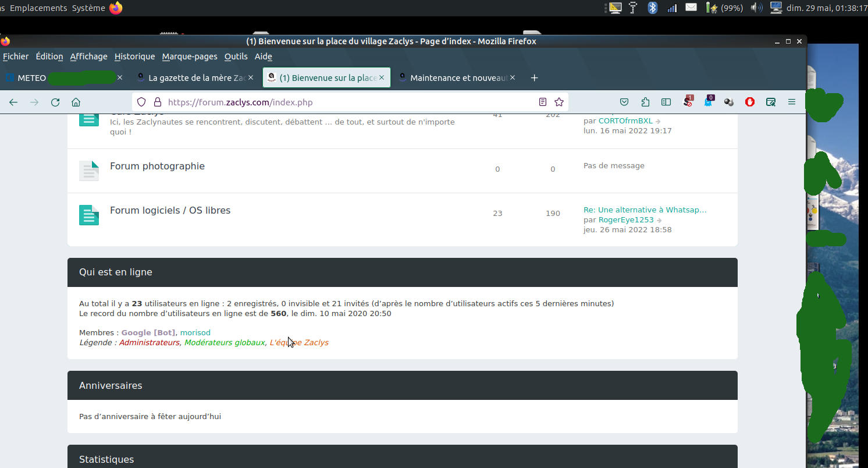Save page to Pocket
868x468 pixels.
pos(624,102)
